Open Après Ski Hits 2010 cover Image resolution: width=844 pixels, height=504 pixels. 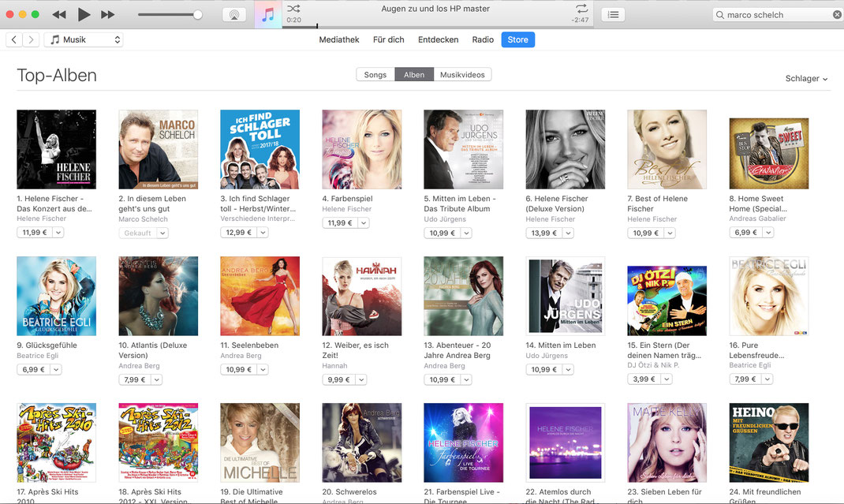click(x=57, y=442)
